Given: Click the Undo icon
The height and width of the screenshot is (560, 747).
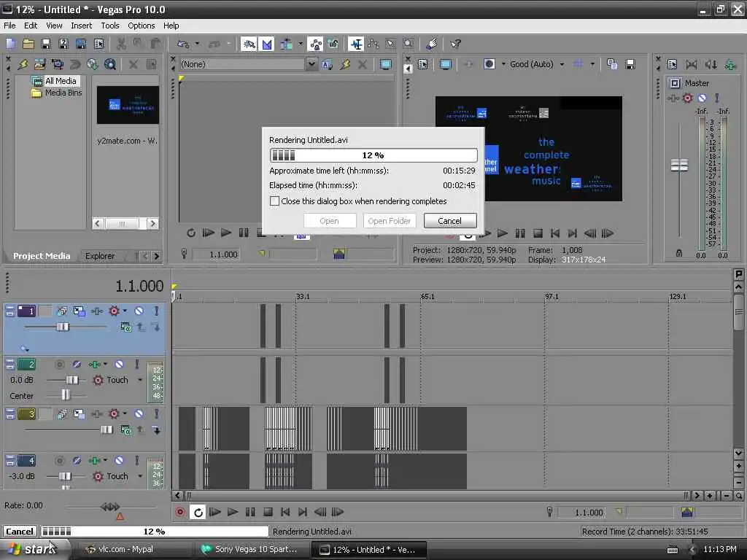Looking at the screenshot, I should [183, 44].
